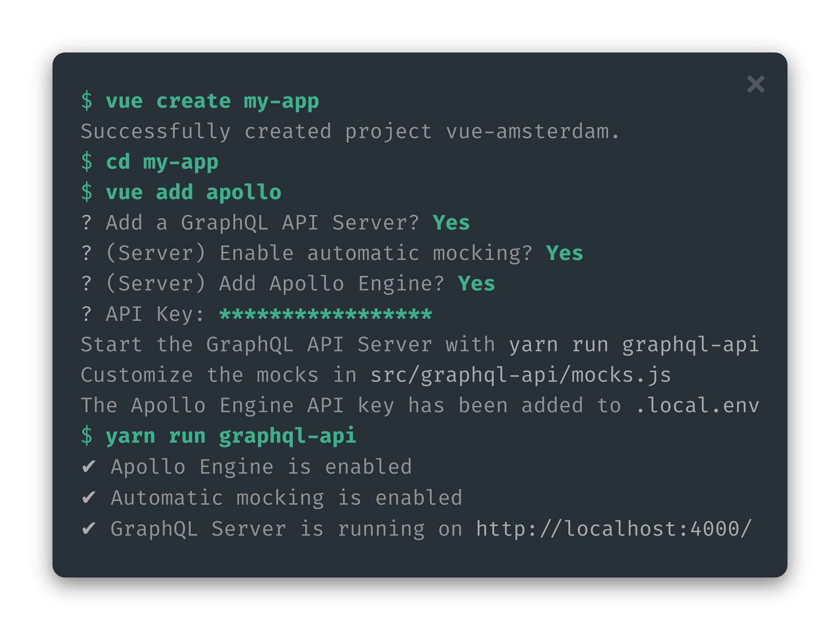The width and height of the screenshot is (840, 630).
Task: Click the checkmark beside GraphQL Server is running
Action: pos(89,528)
